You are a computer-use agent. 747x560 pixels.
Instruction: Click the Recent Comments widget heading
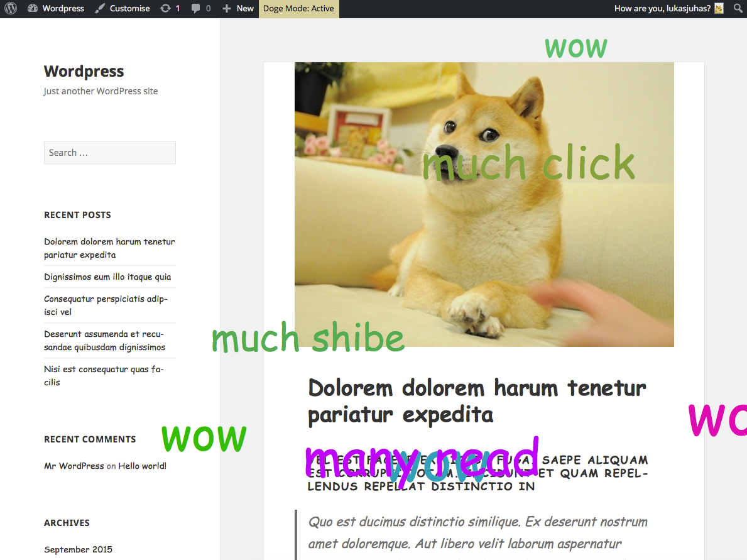[90, 439]
